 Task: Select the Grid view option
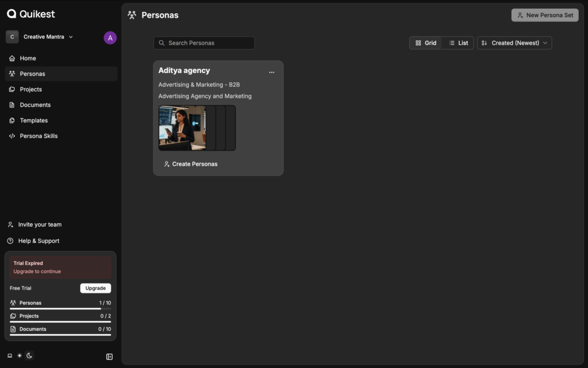[x=426, y=43]
